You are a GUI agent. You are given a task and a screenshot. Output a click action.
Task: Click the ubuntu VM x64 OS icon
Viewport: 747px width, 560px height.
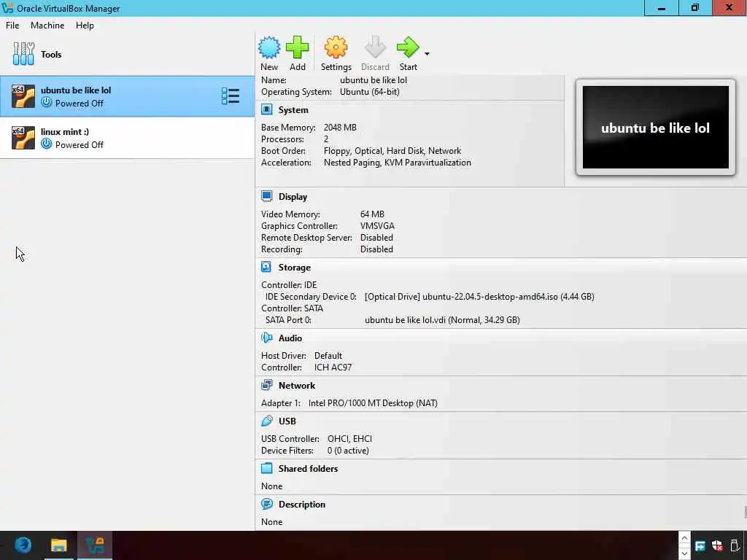(x=23, y=96)
